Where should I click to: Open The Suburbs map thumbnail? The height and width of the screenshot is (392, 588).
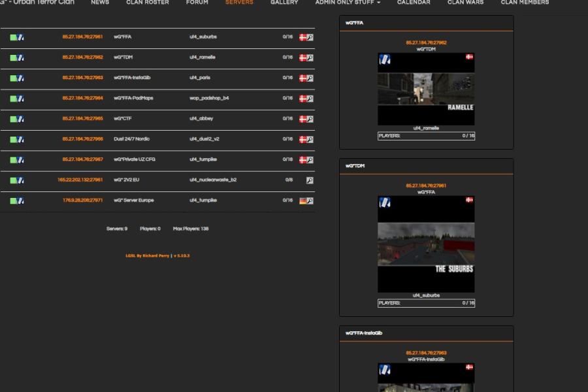click(x=426, y=244)
